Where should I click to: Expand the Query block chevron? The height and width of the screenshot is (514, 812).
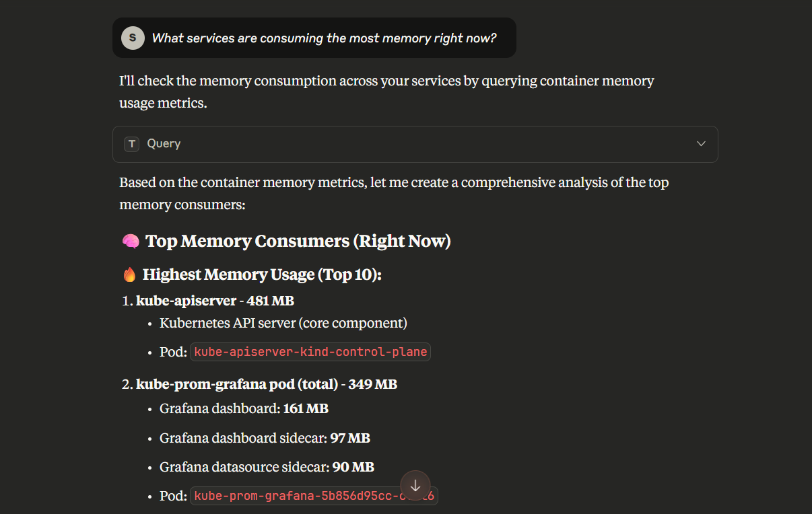pyautogui.click(x=701, y=144)
